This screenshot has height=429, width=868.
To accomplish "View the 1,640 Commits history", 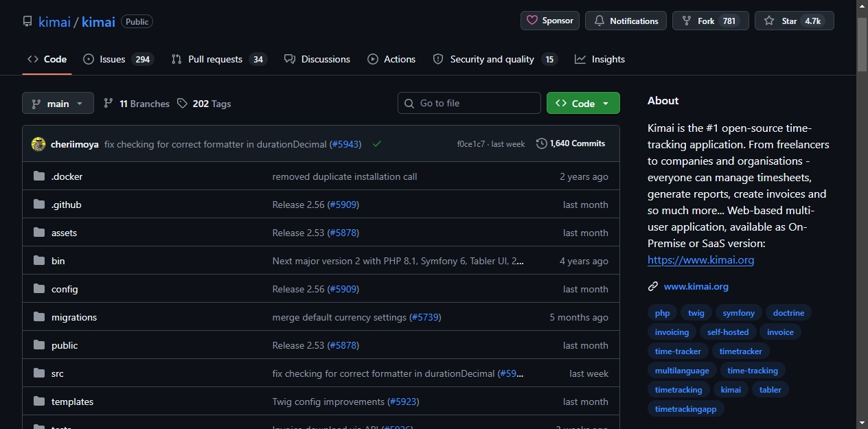I will (571, 143).
